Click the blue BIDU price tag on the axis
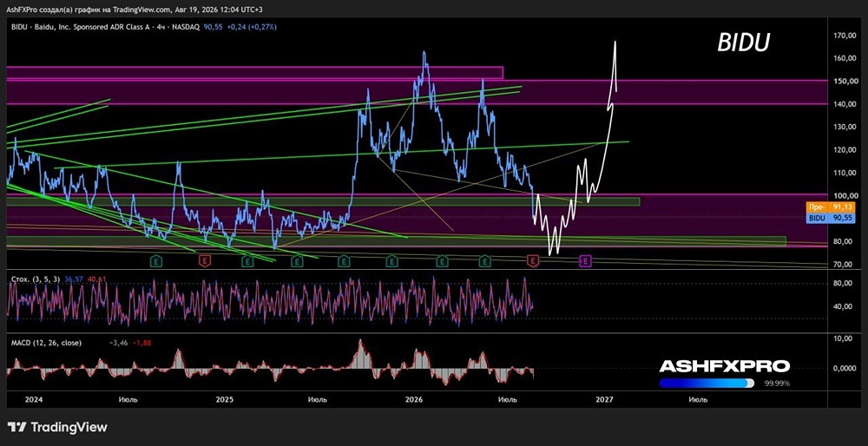Viewport: 868px width, 446px height. [x=831, y=218]
